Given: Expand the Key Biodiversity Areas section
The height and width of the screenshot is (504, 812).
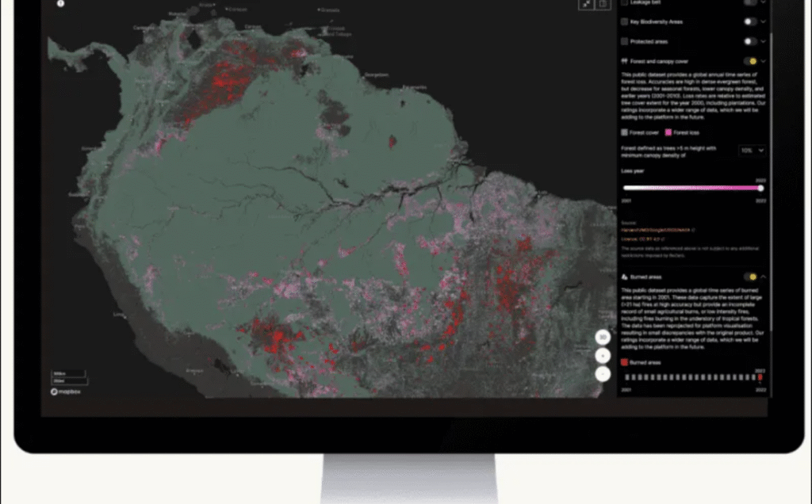Looking at the screenshot, I should pyautogui.click(x=763, y=21).
